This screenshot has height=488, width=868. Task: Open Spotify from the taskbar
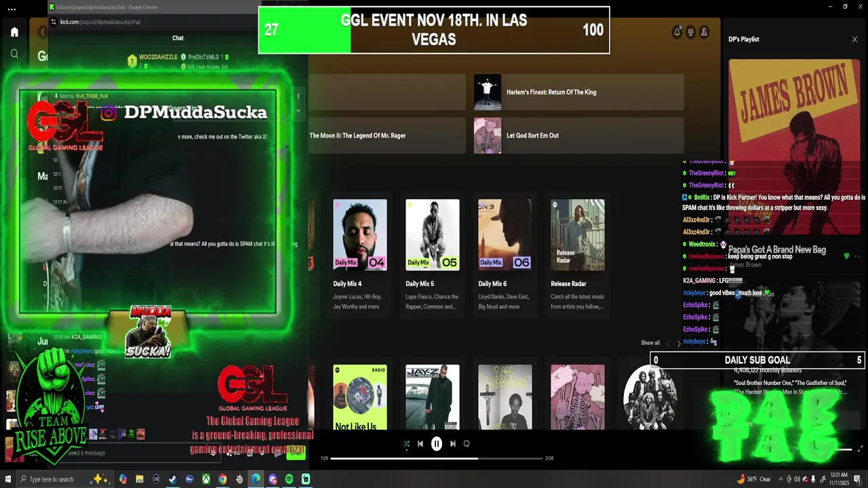289,479
